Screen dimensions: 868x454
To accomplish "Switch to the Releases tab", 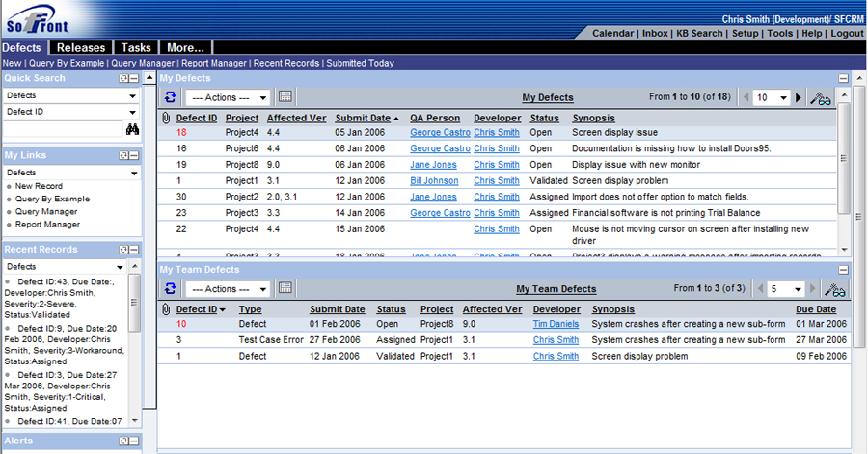I will click(81, 47).
